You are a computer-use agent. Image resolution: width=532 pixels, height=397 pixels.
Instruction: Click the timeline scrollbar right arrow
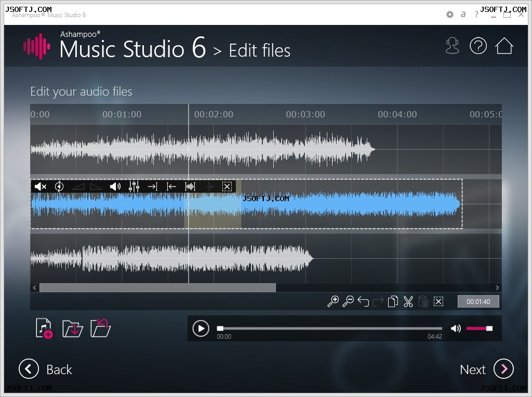(x=497, y=288)
